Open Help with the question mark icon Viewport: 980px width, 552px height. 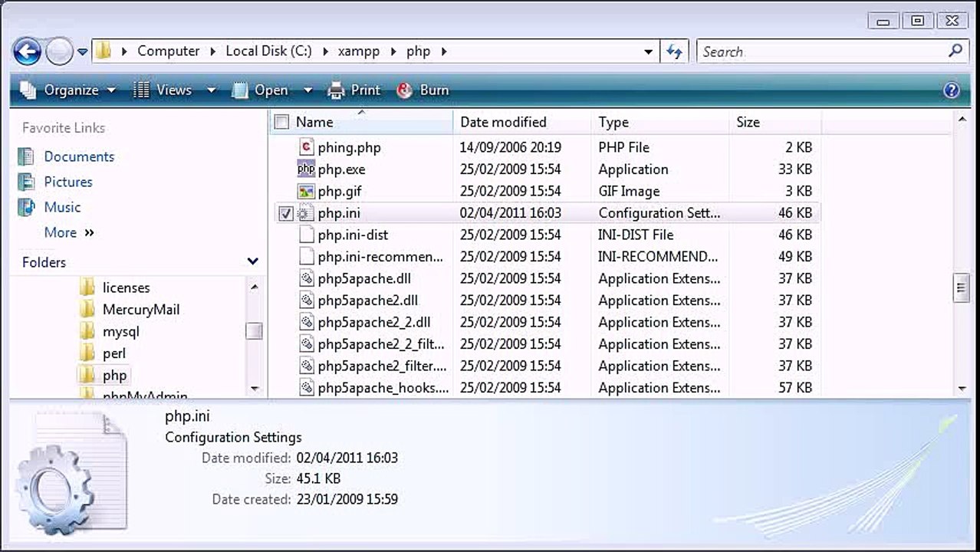(952, 90)
